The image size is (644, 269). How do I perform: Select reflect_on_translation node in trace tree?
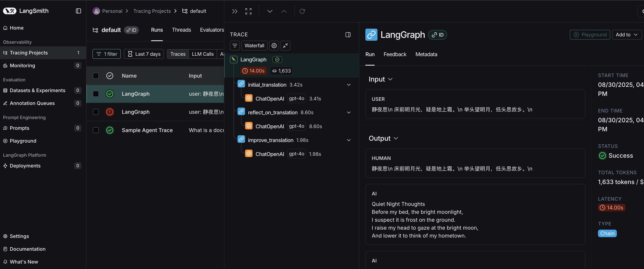click(x=273, y=113)
